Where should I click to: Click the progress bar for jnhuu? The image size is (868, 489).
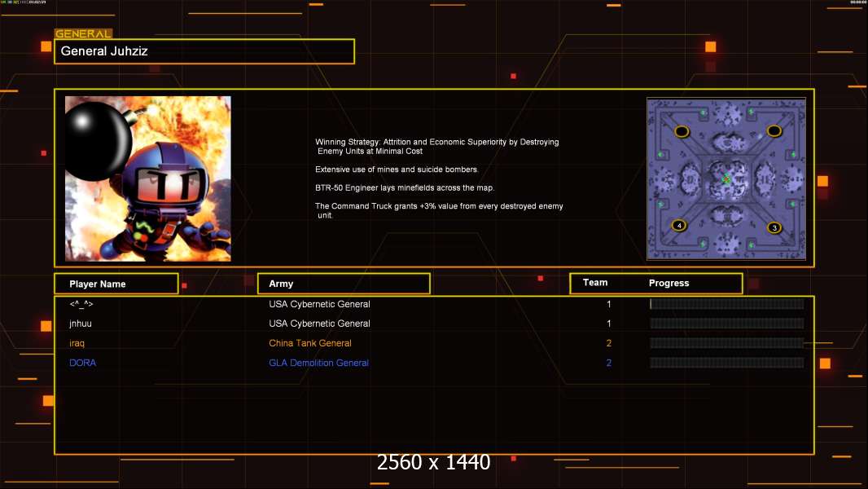[x=727, y=324]
